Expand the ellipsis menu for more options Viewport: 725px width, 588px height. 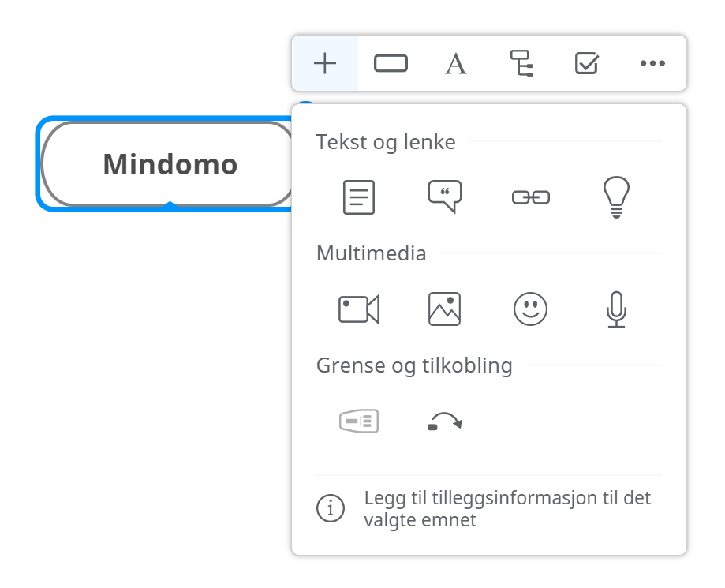(x=652, y=63)
